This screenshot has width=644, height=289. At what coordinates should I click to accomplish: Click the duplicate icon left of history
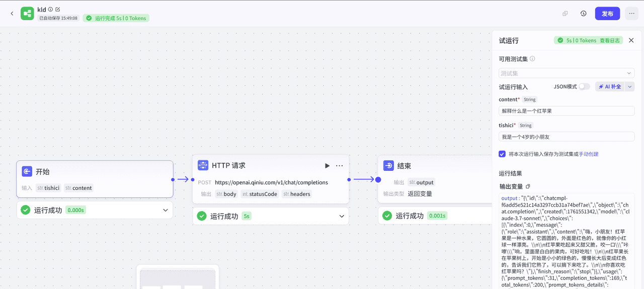tap(565, 14)
